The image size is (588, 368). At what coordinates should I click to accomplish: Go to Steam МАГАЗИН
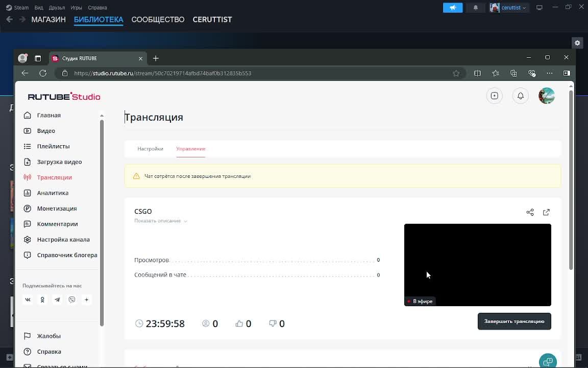pyautogui.click(x=48, y=19)
